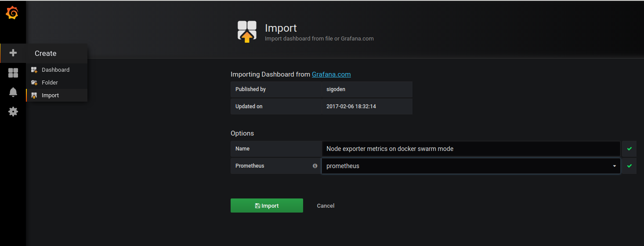This screenshot has height=246, width=644.
Task: Open the Alerting bell icon
Action: (x=13, y=92)
